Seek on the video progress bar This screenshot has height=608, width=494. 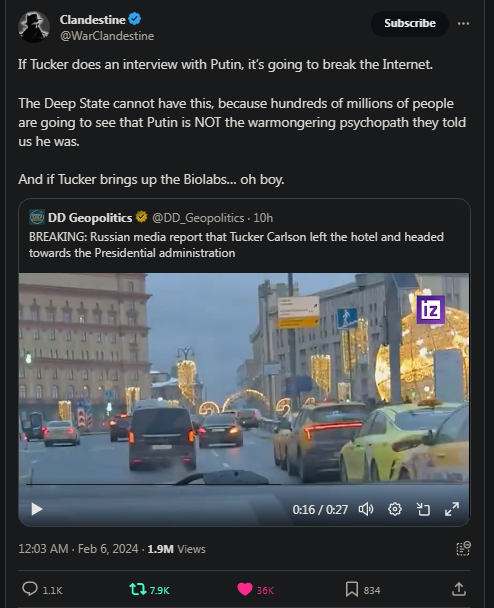coord(244,484)
